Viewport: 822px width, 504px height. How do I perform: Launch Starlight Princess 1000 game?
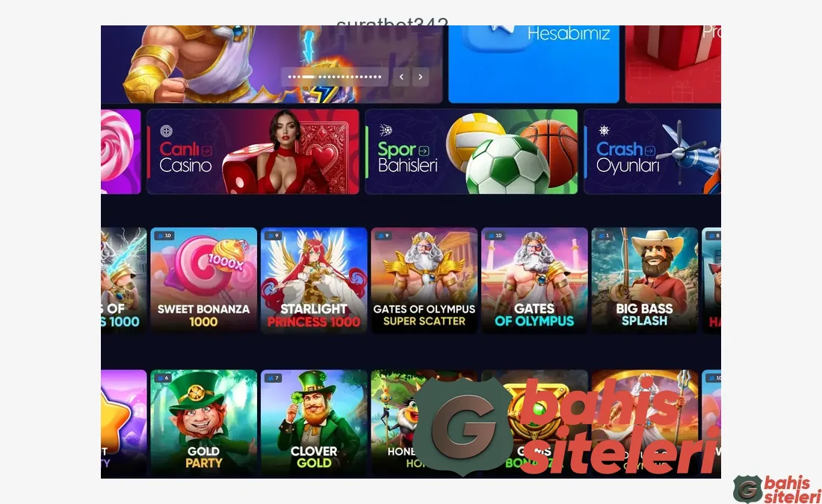point(314,280)
